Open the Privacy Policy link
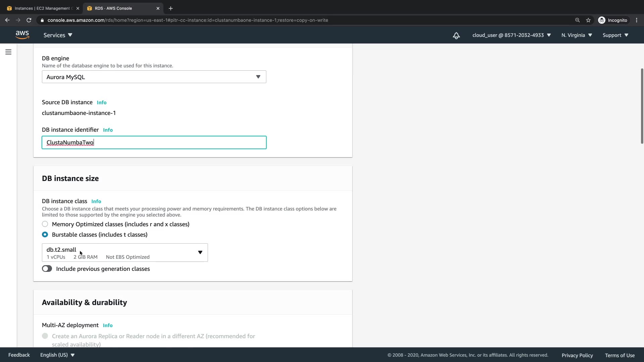The width and height of the screenshot is (644, 362). [577, 355]
